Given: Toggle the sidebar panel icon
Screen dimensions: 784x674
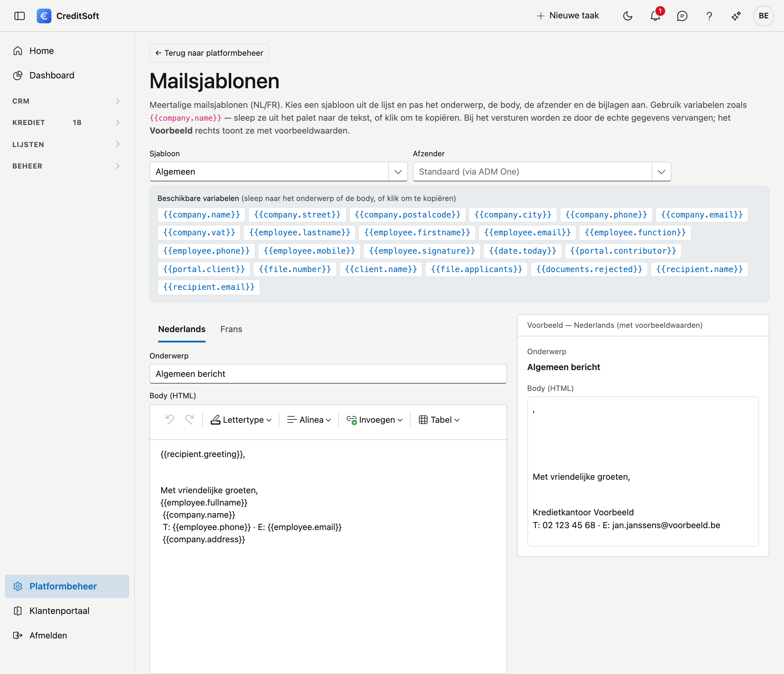Looking at the screenshot, I should (19, 16).
